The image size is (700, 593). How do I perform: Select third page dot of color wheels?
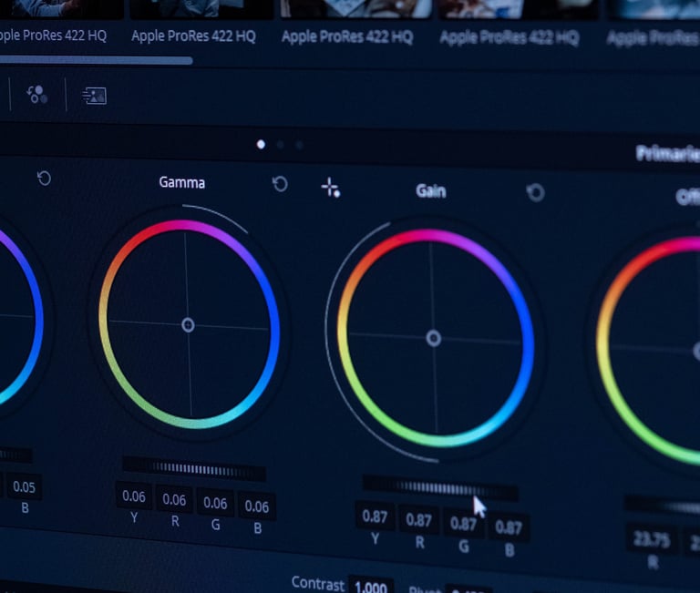(299, 145)
